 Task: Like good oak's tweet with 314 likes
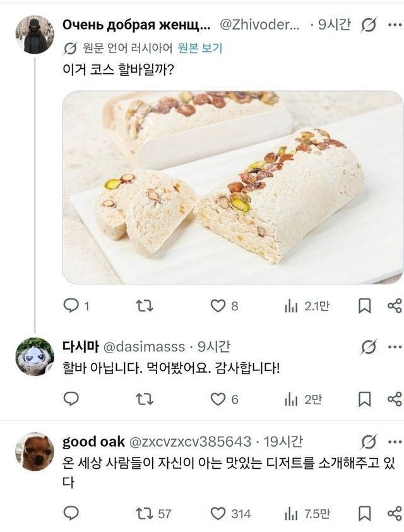(x=218, y=513)
